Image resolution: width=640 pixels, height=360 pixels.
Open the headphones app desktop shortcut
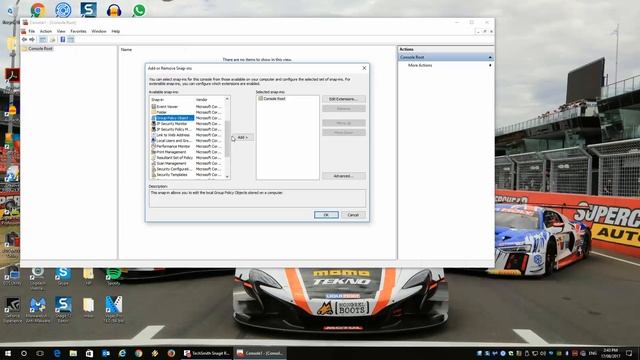coord(114,10)
